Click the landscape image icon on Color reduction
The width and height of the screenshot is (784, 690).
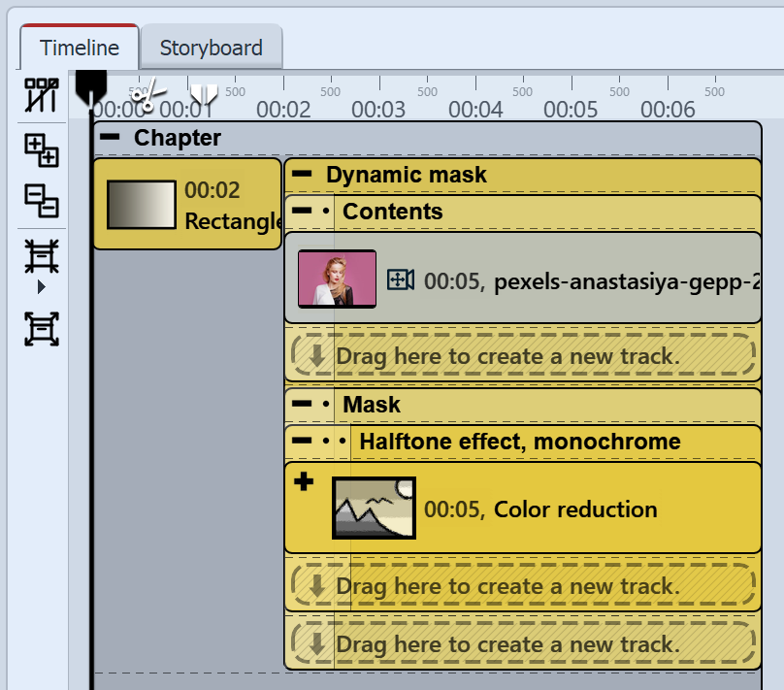[375, 507]
